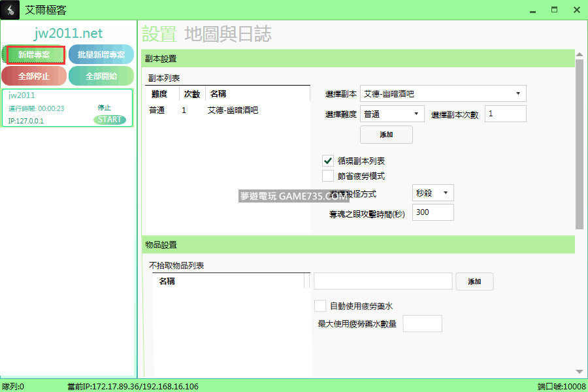
Task: Click the 添加 button under dungeon settings
Action: 386,135
